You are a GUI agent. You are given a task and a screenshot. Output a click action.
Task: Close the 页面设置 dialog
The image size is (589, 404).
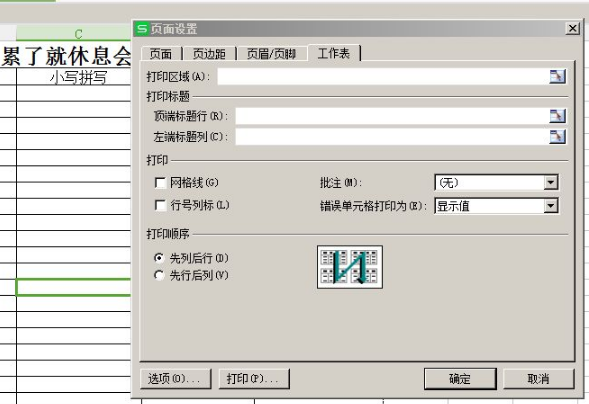572,28
